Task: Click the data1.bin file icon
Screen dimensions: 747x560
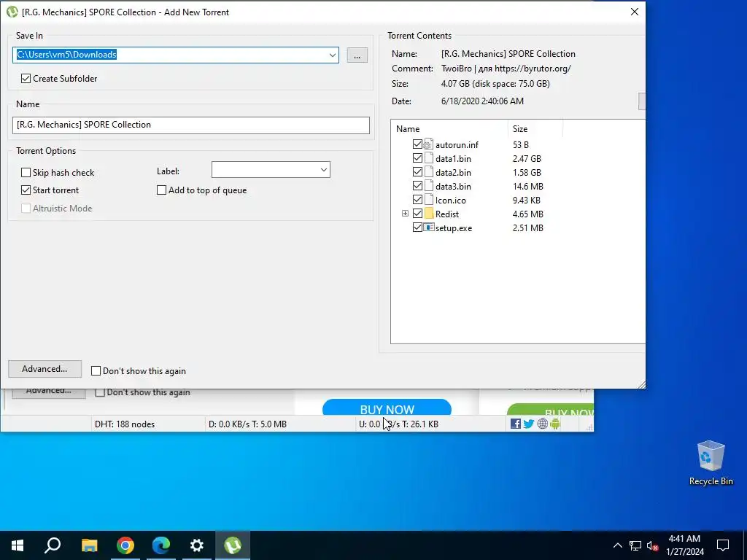Action: 428,158
